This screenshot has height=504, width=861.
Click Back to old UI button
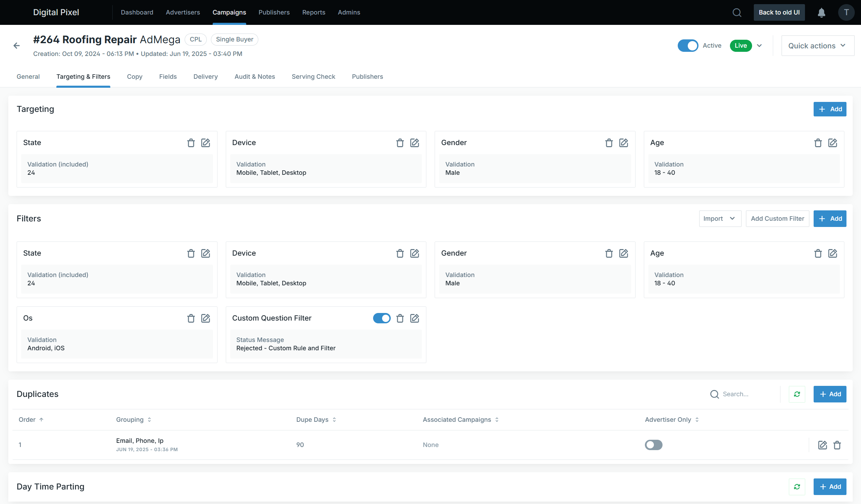tap(779, 12)
